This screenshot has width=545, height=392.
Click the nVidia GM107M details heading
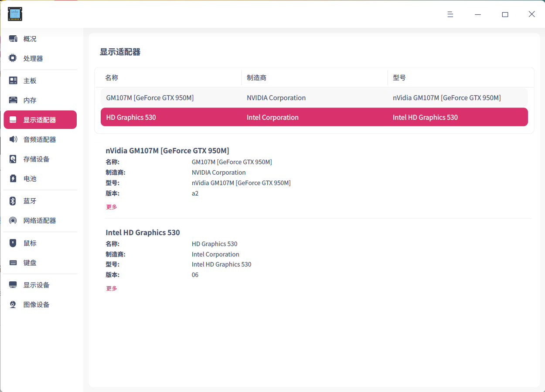(x=167, y=151)
